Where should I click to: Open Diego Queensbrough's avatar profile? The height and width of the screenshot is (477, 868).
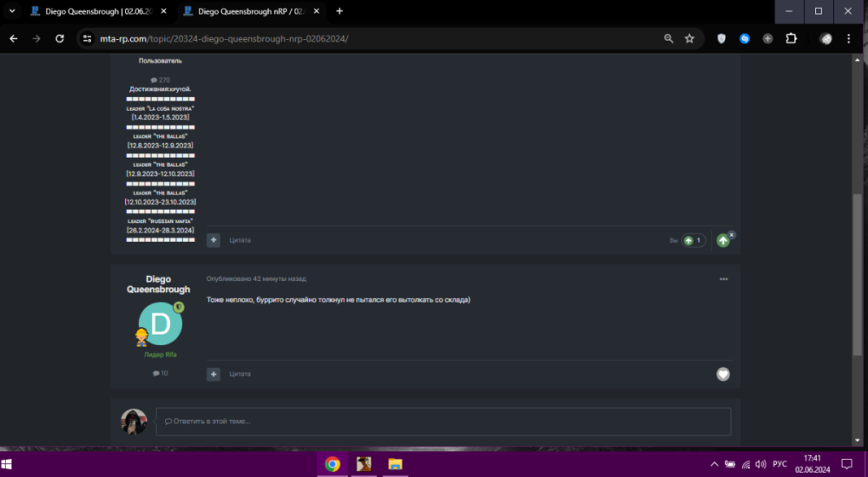(x=161, y=323)
